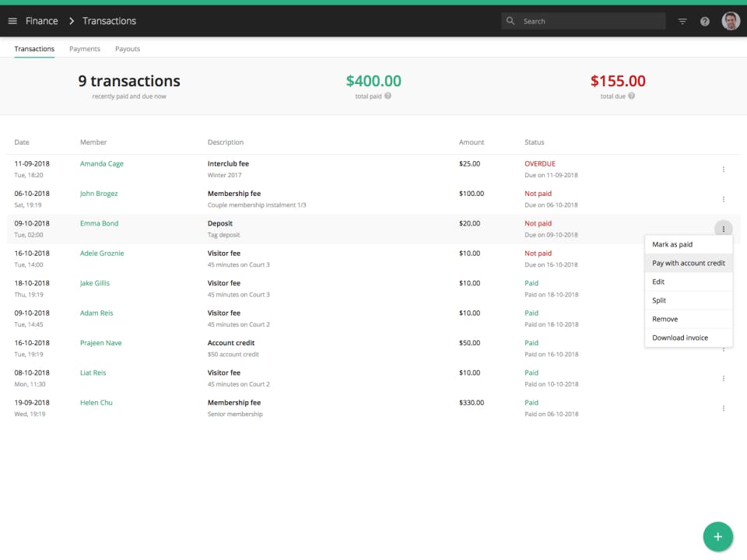Click the date 19-09-2018
747x560 pixels.
(32, 402)
